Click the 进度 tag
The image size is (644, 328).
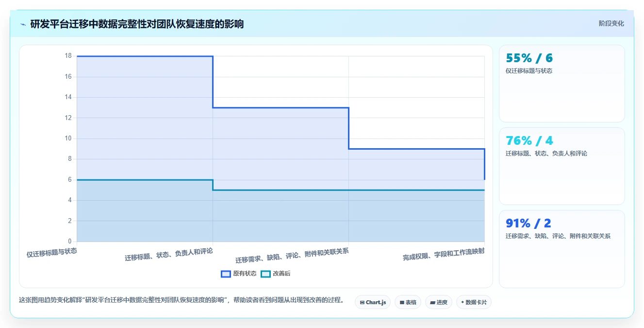click(439, 302)
